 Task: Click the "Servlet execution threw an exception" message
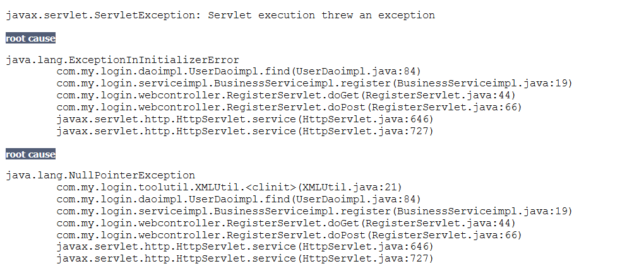(321, 15)
